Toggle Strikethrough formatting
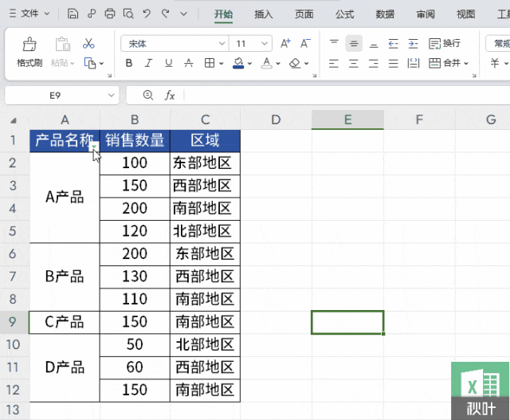Image resolution: width=510 pixels, height=420 pixels. (189, 63)
